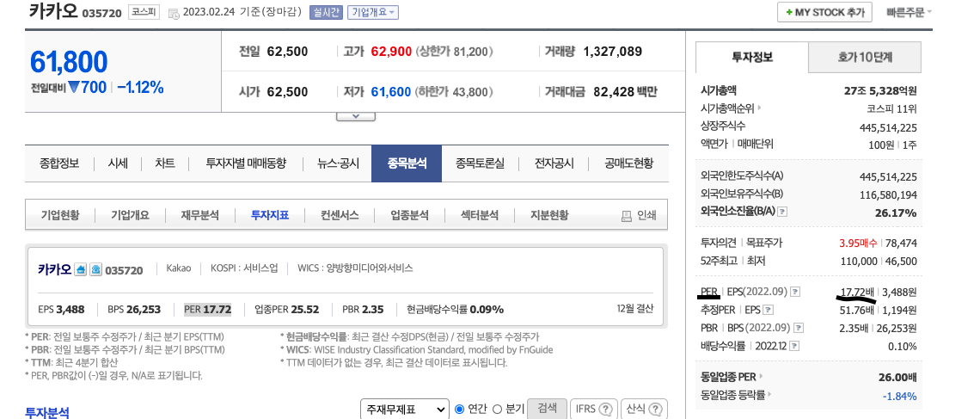Click calendar icon before 2023.02.24 date
This screenshot has width=980, height=419.
pyautogui.click(x=173, y=13)
